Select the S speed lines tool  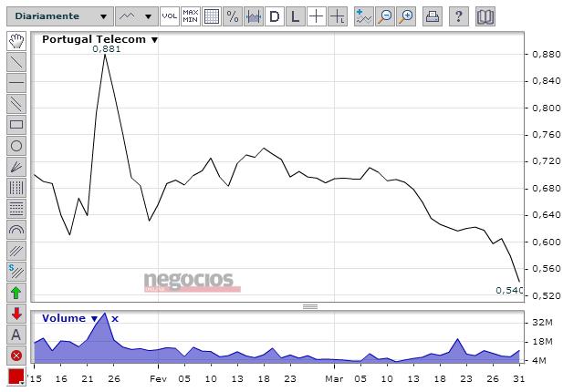(x=16, y=272)
